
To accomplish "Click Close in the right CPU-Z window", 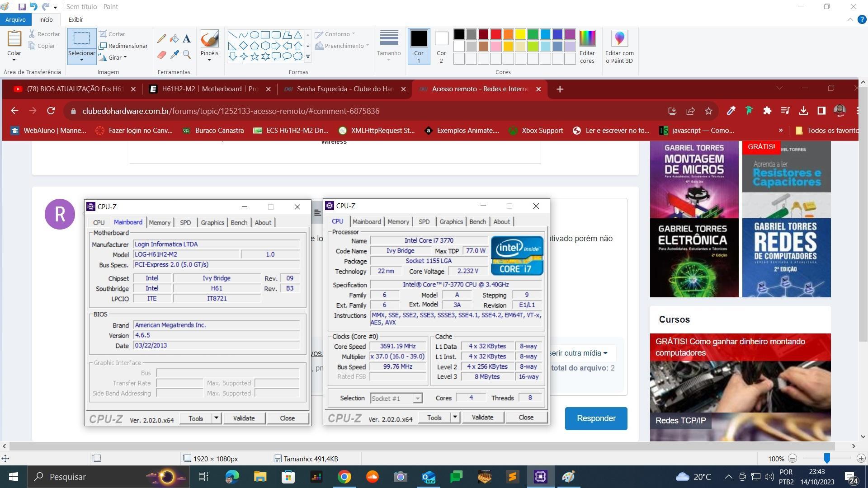I will click(x=526, y=417).
